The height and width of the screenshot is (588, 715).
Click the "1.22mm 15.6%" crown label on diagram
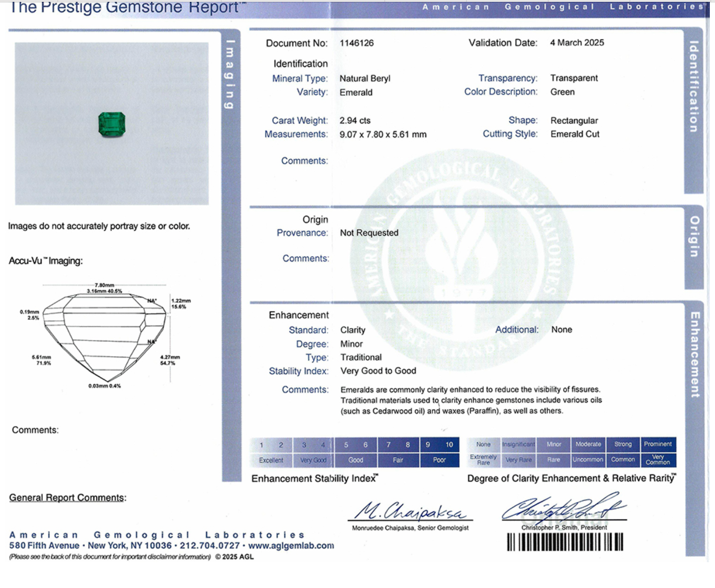181,304
